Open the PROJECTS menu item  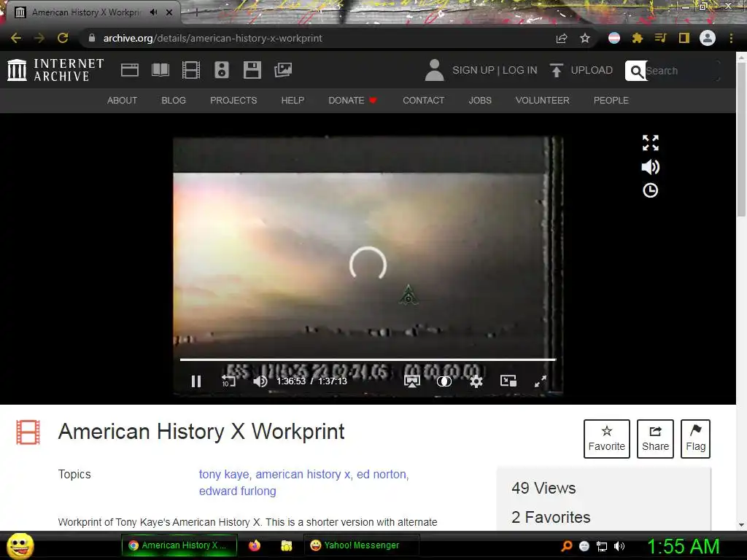(233, 101)
